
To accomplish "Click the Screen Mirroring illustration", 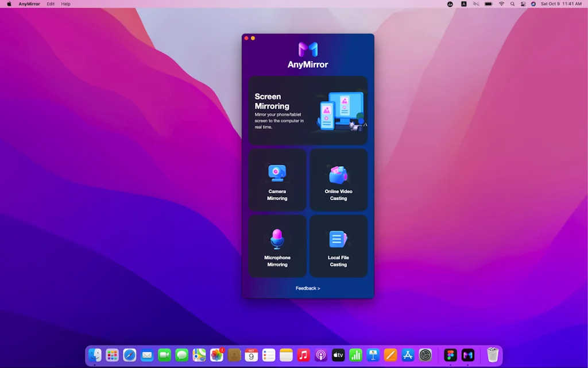I will pos(341,112).
